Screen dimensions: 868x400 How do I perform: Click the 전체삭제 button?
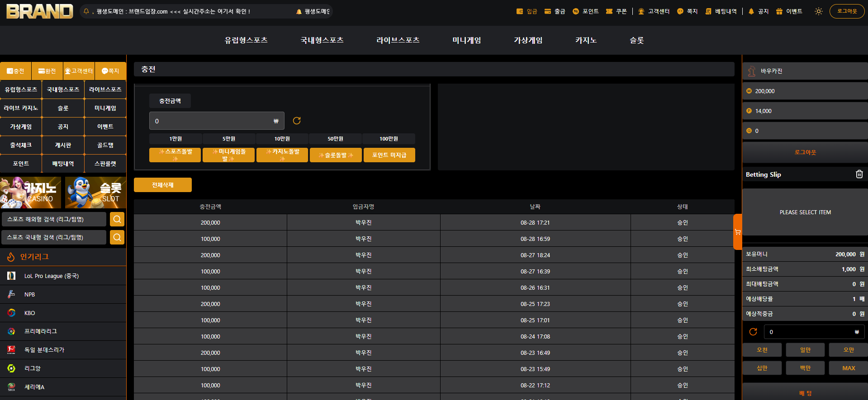click(163, 185)
